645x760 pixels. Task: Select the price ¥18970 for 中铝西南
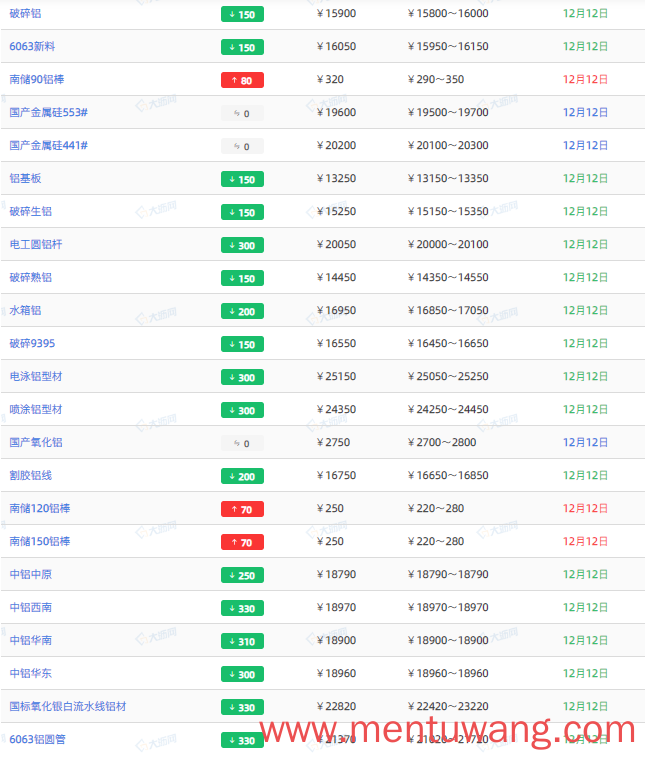tap(336, 607)
